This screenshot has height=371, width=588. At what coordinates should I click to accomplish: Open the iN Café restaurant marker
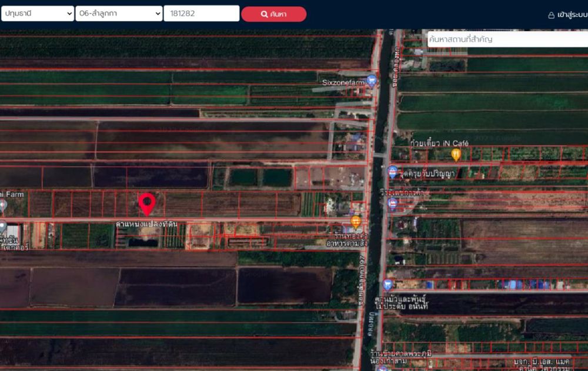(456, 154)
